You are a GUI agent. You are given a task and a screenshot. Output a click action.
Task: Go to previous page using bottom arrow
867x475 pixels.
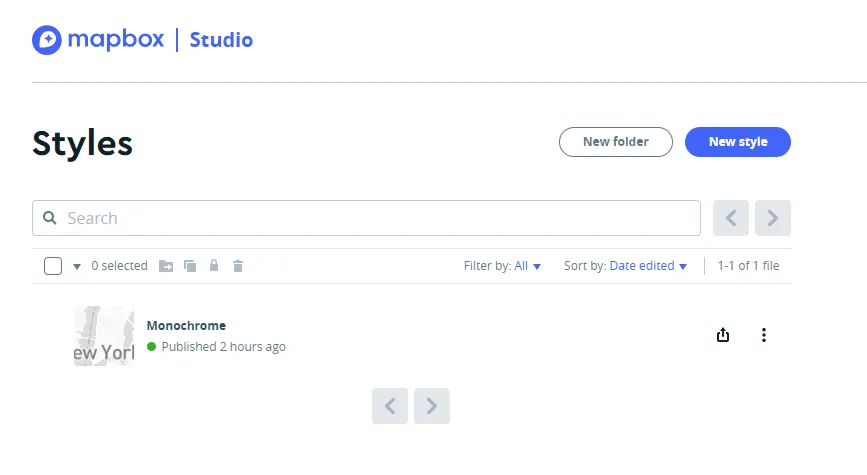click(x=390, y=406)
